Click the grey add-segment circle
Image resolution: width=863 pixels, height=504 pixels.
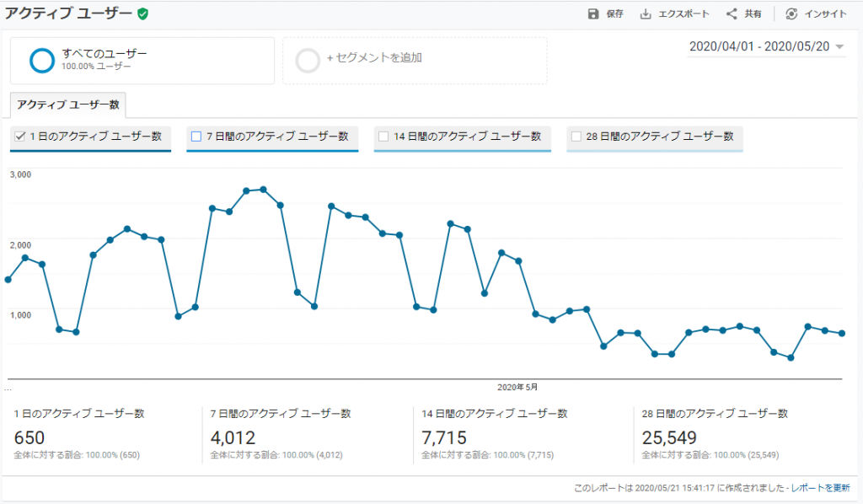tap(307, 60)
